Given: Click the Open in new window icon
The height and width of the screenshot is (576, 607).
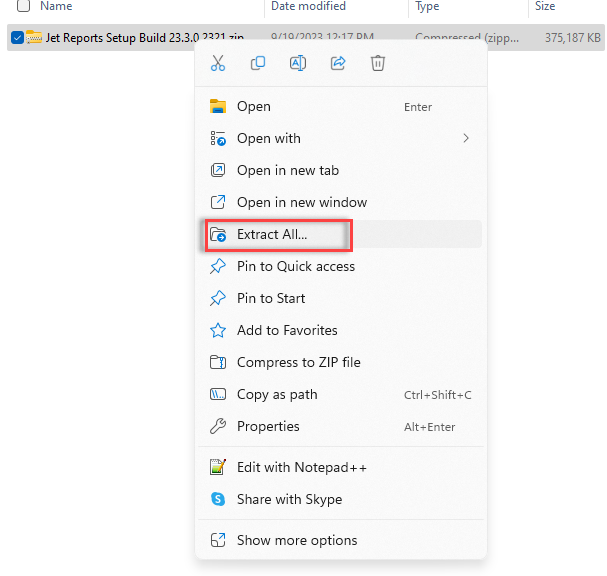Looking at the screenshot, I should click(x=218, y=202).
